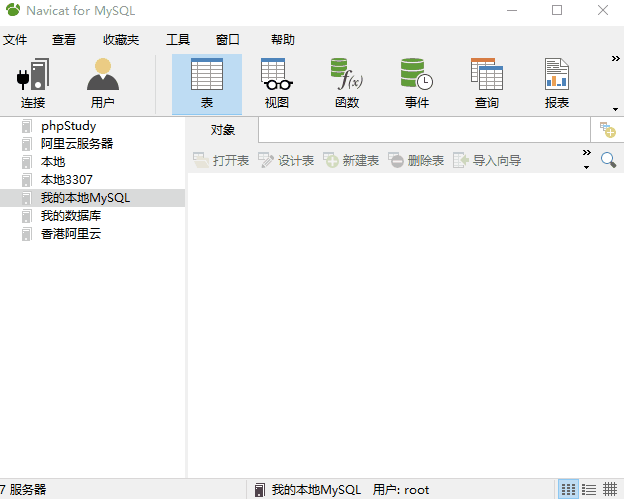This screenshot has width=624, height=499.
Task: Click the Navicat app logo in title bar
Action: [13, 10]
